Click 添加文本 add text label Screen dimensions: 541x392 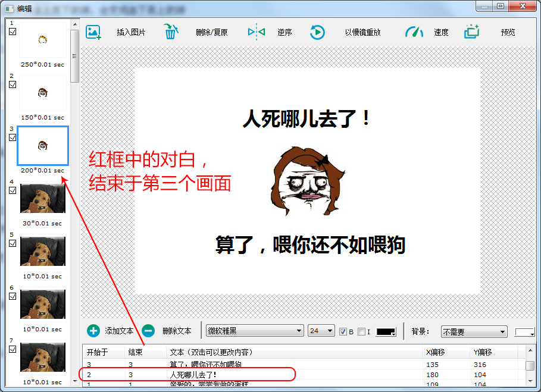tap(119, 331)
